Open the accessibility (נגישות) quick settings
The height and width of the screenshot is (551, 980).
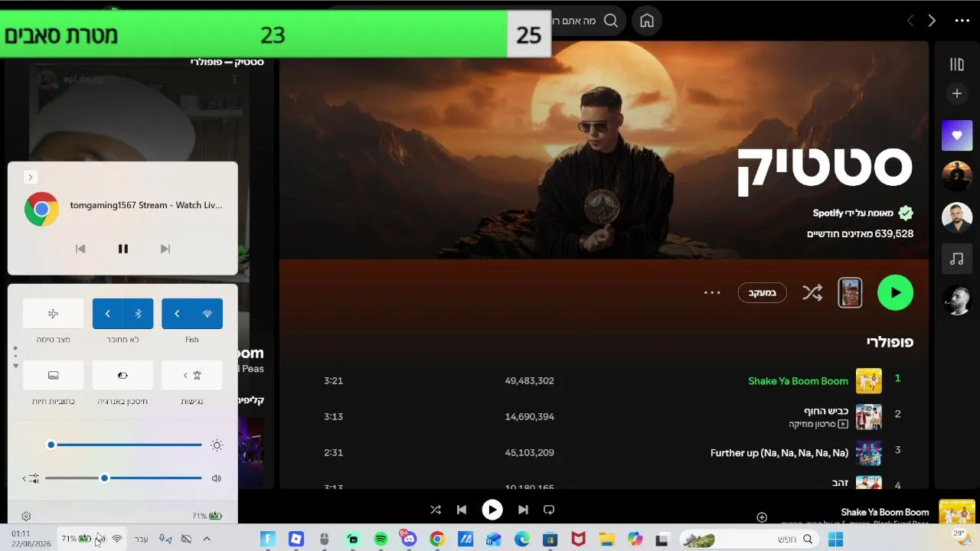click(x=192, y=376)
